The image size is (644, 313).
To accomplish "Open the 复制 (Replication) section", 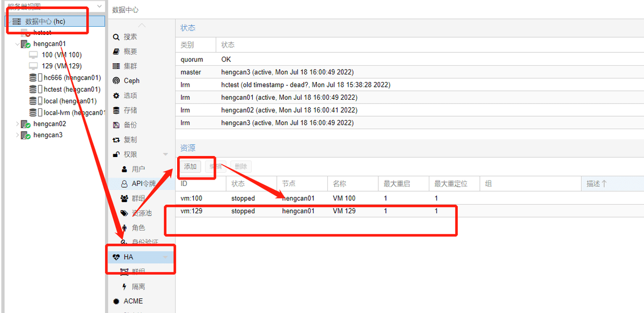I will pyautogui.click(x=129, y=138).
